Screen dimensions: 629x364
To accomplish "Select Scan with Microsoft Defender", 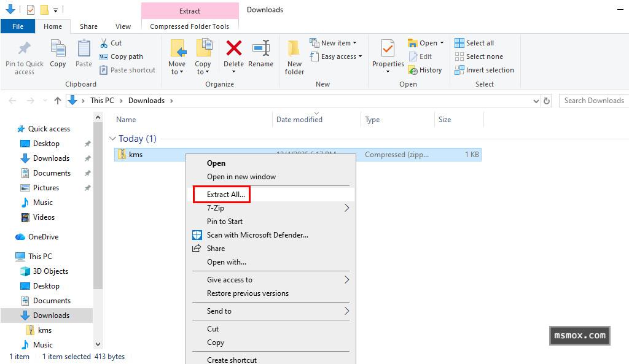I will point(257,235).
